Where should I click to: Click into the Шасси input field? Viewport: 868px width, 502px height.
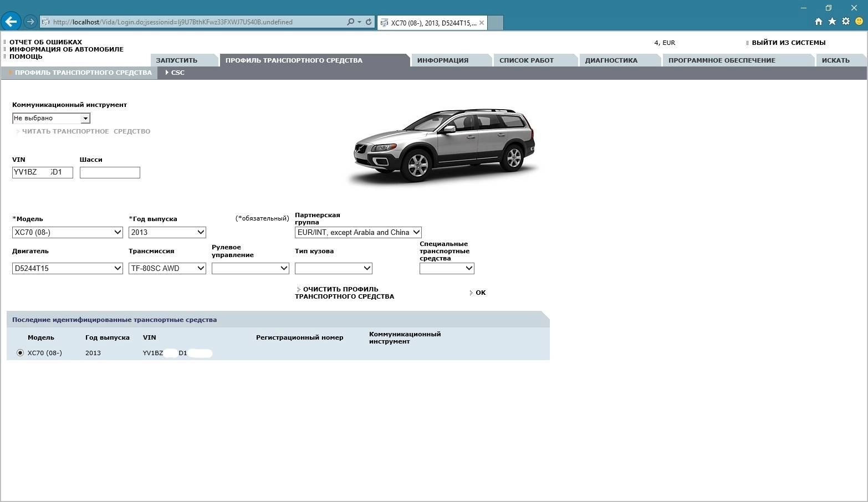tap(110, 172)
